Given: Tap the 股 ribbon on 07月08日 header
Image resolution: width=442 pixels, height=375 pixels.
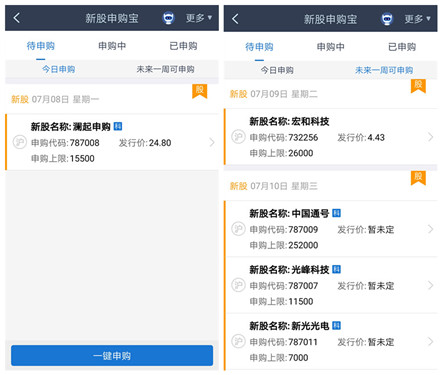Looking at the screenshot, I should [x=199, y=91].
